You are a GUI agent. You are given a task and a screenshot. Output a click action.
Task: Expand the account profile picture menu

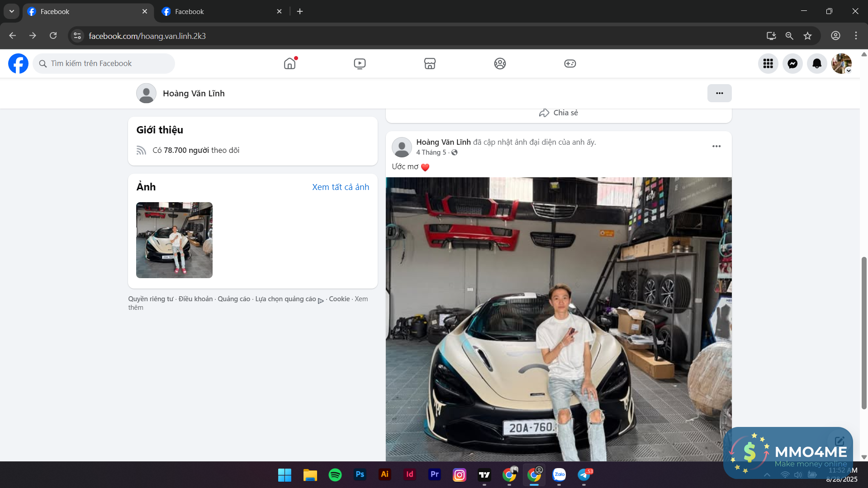pos(841,64)
